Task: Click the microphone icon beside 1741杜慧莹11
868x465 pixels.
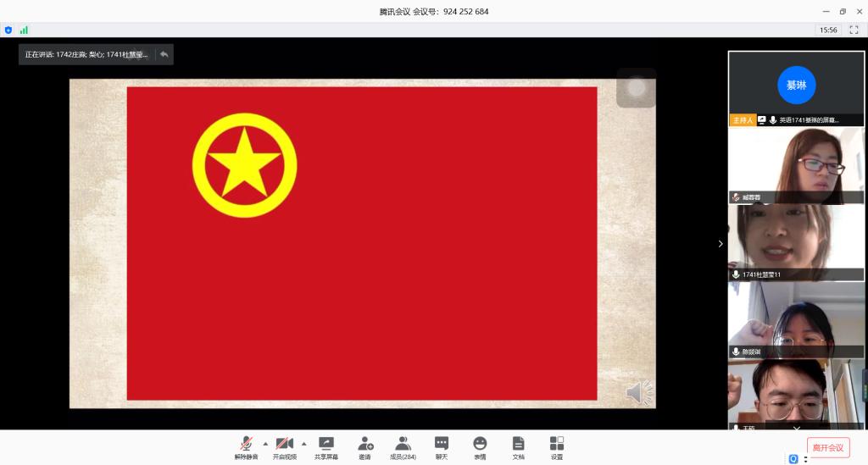Action: [x=736, y=274]
